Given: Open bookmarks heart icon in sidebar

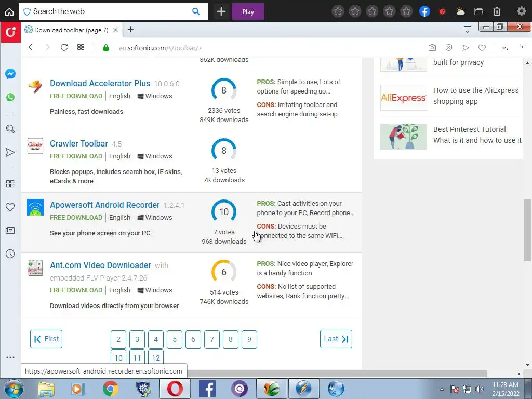Looking at the screenshot, I should [x=10, y=207].
